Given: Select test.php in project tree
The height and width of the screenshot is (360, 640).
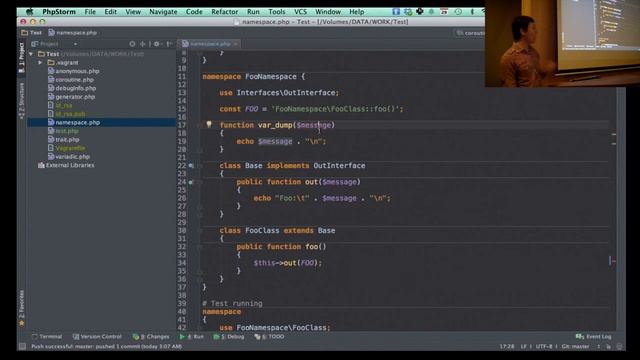Looking at the screenshot, I should (63, 131).
